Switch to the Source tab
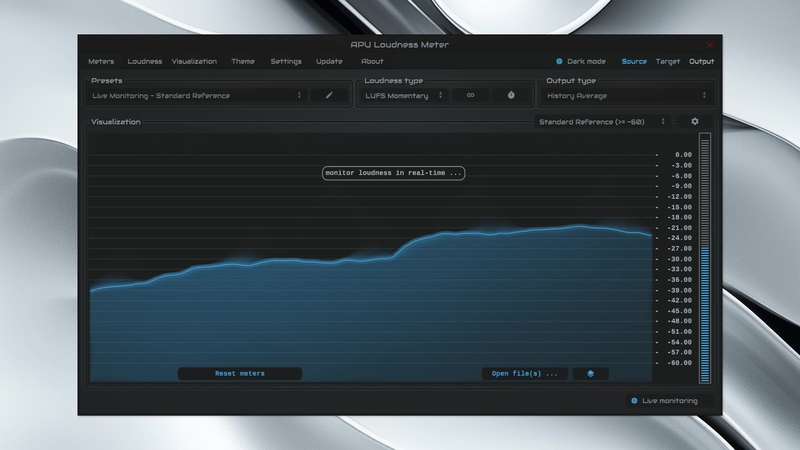 pos(634,61)
